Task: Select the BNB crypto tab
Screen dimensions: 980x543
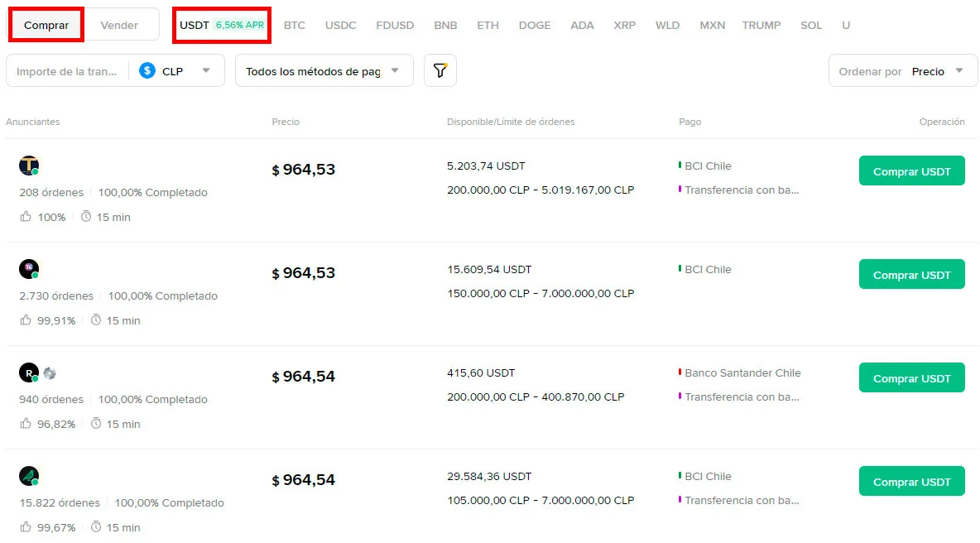Action: [x=445, y=25]
